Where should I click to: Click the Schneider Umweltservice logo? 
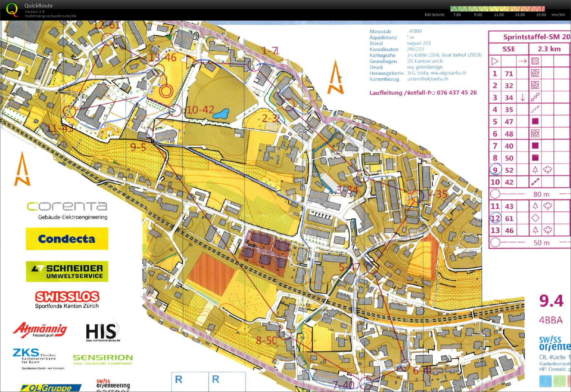pos(67,271)
